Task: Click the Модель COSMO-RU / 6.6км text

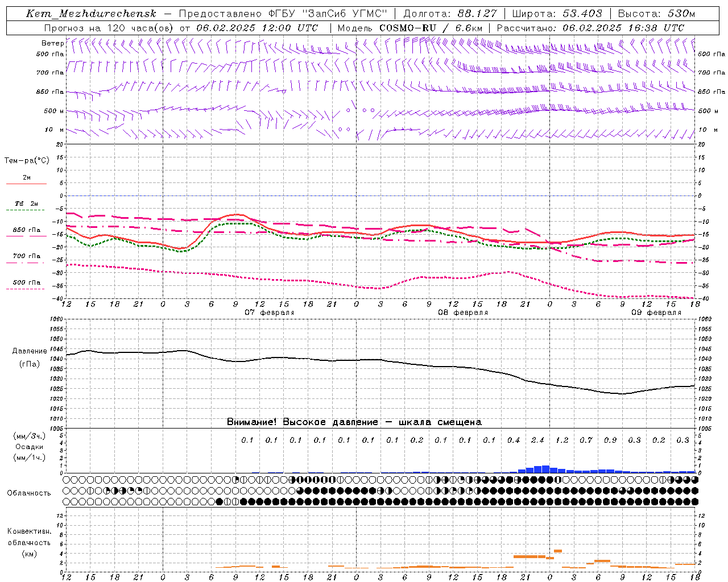Action: (409, 28)
